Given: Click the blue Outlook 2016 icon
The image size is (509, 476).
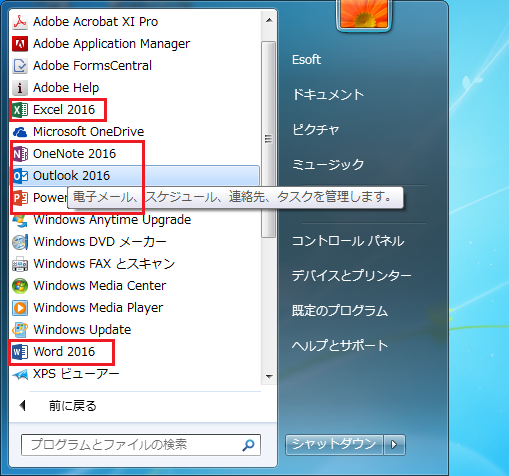Looking at the screenshot, I should [20, 176].
